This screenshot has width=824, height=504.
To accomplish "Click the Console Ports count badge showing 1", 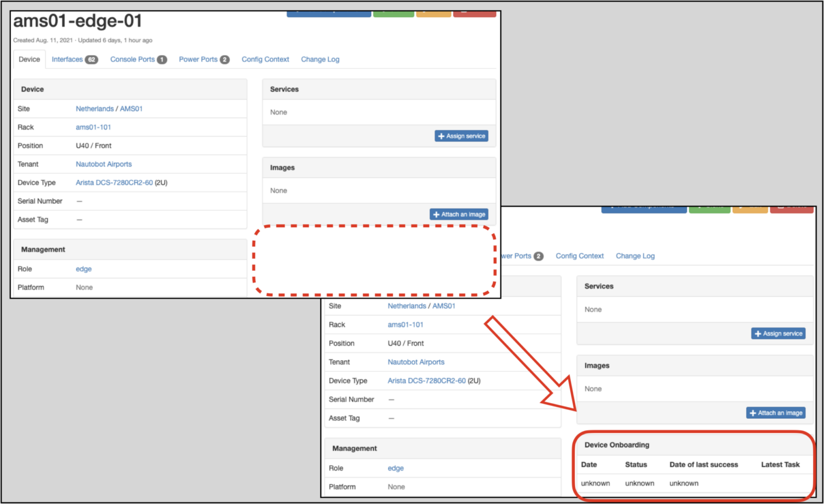I will (162, 59).
